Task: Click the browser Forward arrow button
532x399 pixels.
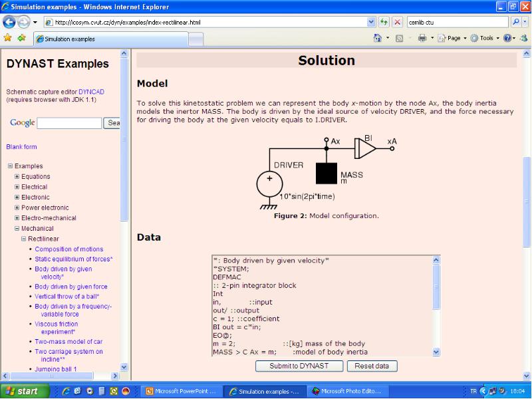Action: point(24,23)
